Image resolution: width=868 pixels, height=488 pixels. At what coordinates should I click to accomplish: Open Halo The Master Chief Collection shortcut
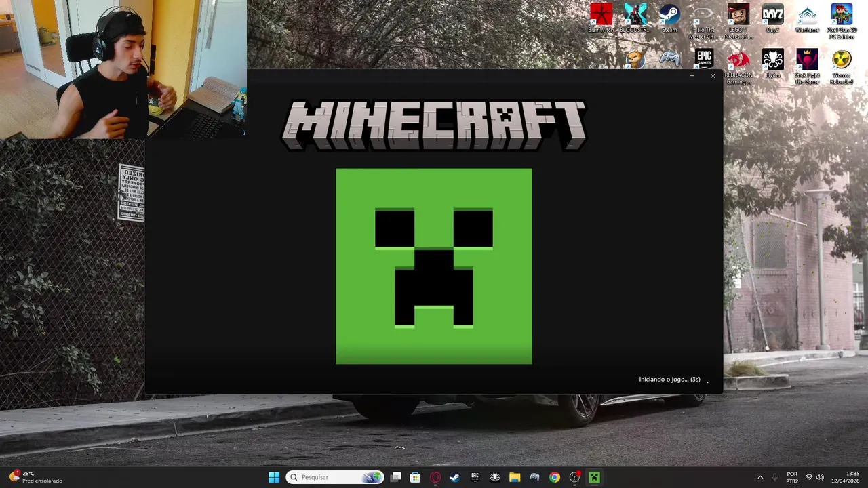[703, 22]
